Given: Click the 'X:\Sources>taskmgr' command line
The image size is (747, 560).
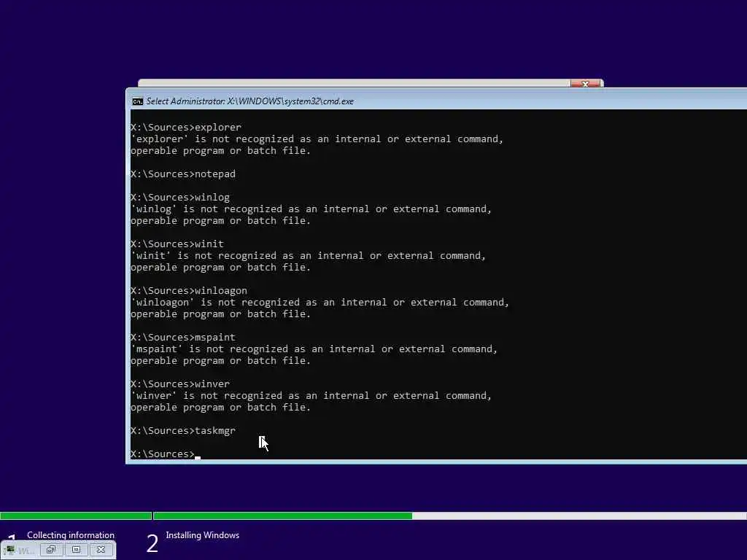Looking at the screenshot, I should pos(183,430).
